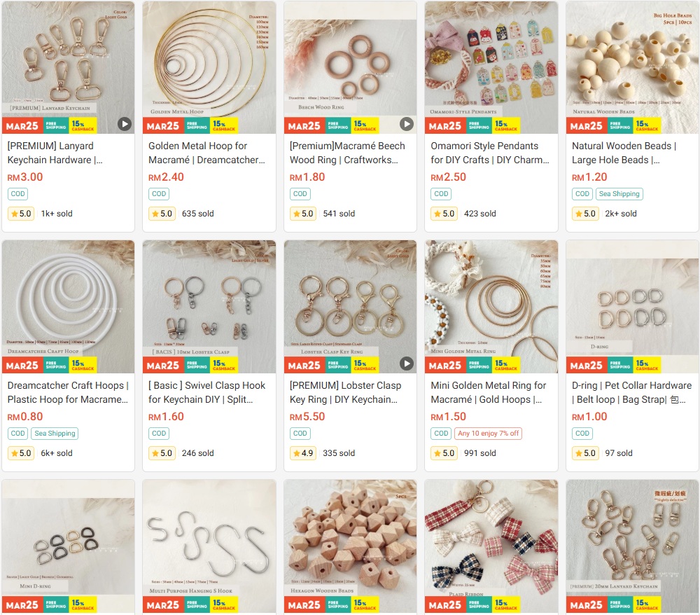
Task: Open Hexagon Wooden Beads product image
Action: tap(351, 546)
